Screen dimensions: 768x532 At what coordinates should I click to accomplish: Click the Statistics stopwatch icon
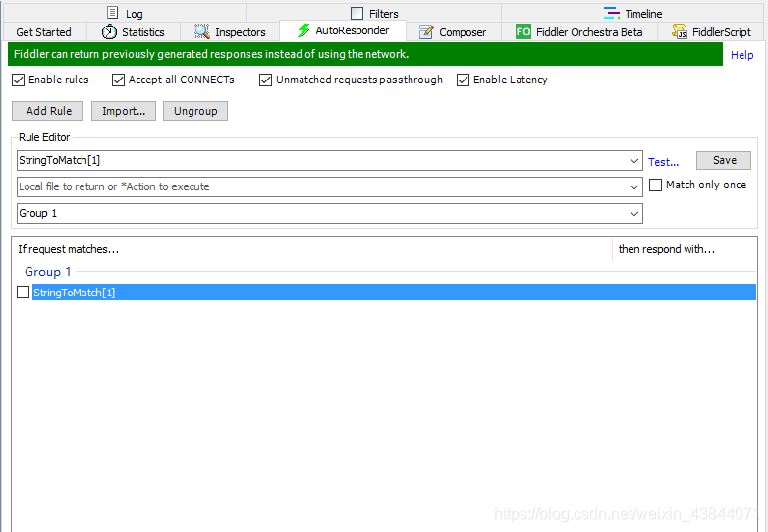point(109,31)
